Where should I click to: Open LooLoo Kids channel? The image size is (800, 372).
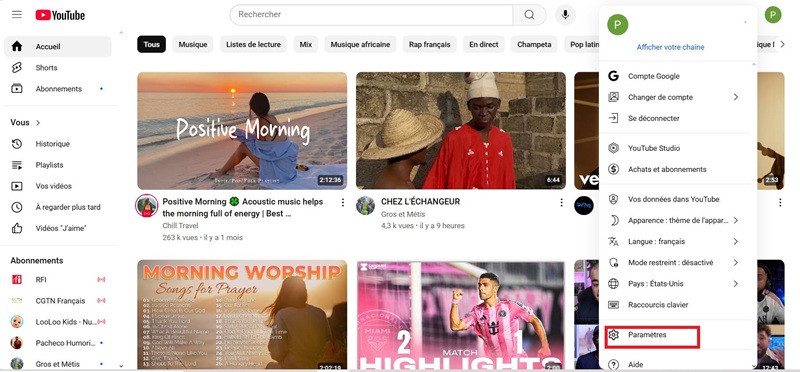[x=58, y=322]
